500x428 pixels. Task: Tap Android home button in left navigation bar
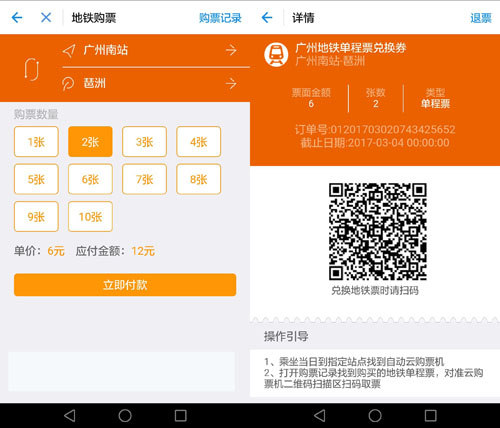[x=125, y=415]
